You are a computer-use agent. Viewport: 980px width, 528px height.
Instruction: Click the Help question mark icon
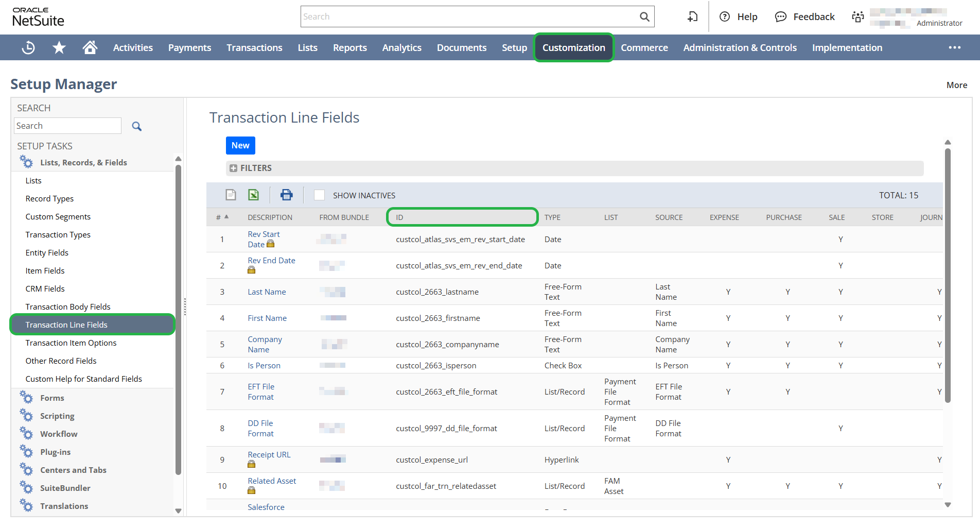point(725,16)
